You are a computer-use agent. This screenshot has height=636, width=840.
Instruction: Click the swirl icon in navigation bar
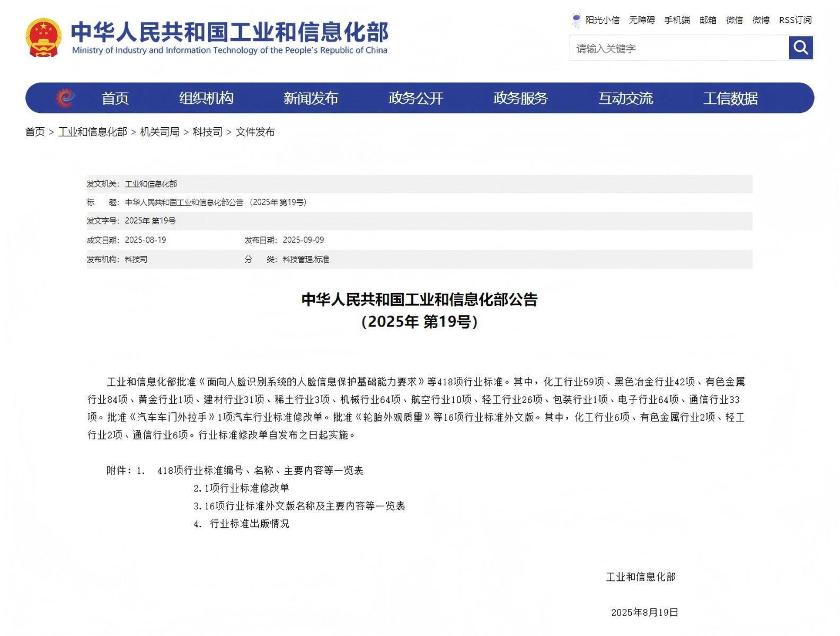[65, 98]
